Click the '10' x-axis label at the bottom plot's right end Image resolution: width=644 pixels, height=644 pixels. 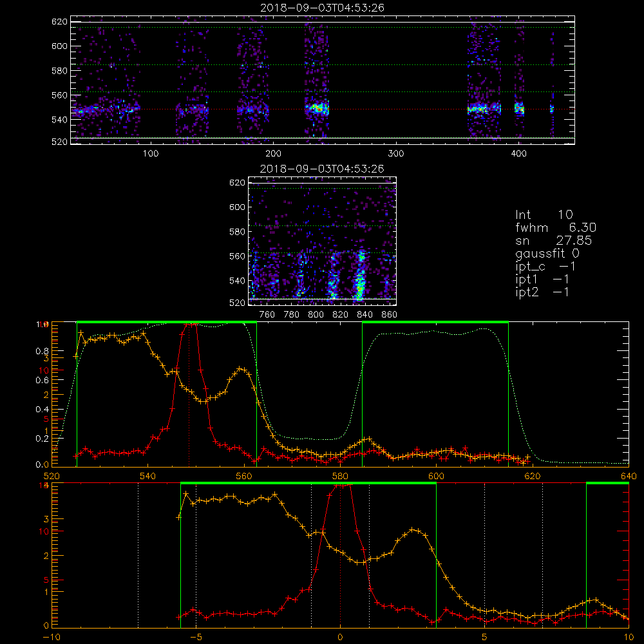[x=629, y=638]
